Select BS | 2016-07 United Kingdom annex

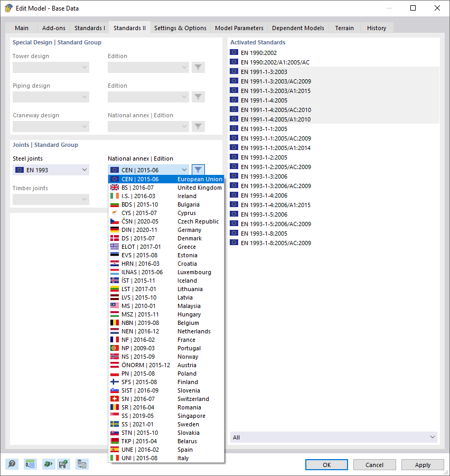click(166, 188)
